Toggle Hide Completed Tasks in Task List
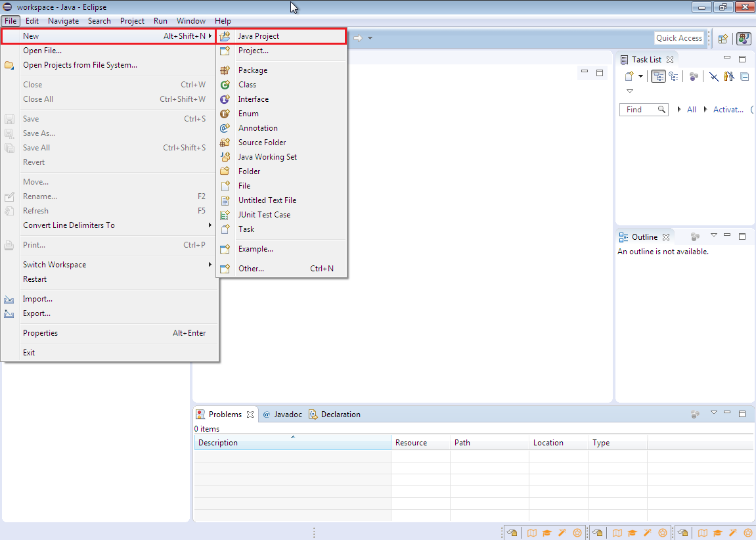 714,76
